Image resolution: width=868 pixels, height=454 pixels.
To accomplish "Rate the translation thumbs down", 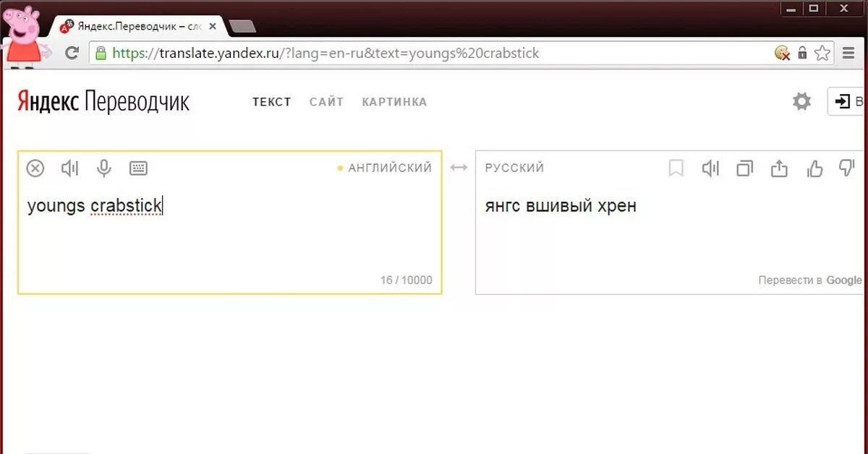I will pos(846,168).
